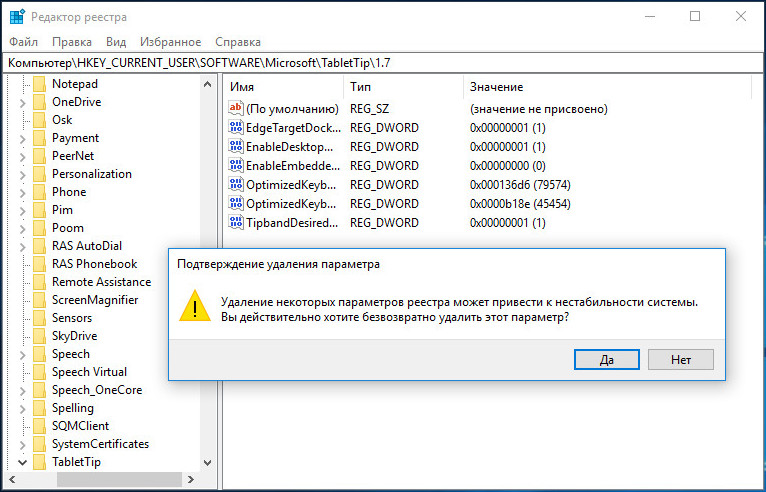Click the folder icon of Phone key
The height and width of the screenshot is (492, 766).
(40, 192)
